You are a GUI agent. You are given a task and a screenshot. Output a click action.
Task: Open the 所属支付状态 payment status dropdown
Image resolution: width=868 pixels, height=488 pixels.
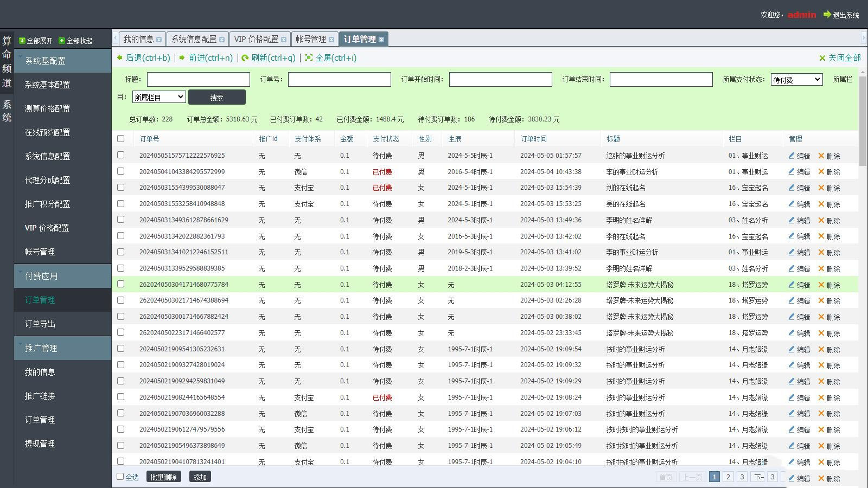click(x=796, y=79)
